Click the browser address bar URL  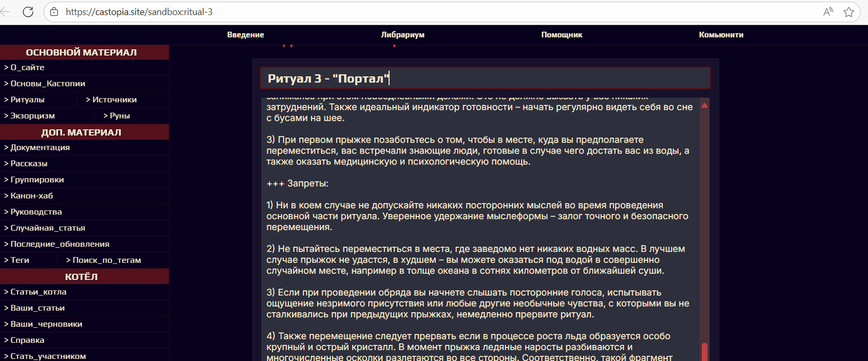[139, 12]
